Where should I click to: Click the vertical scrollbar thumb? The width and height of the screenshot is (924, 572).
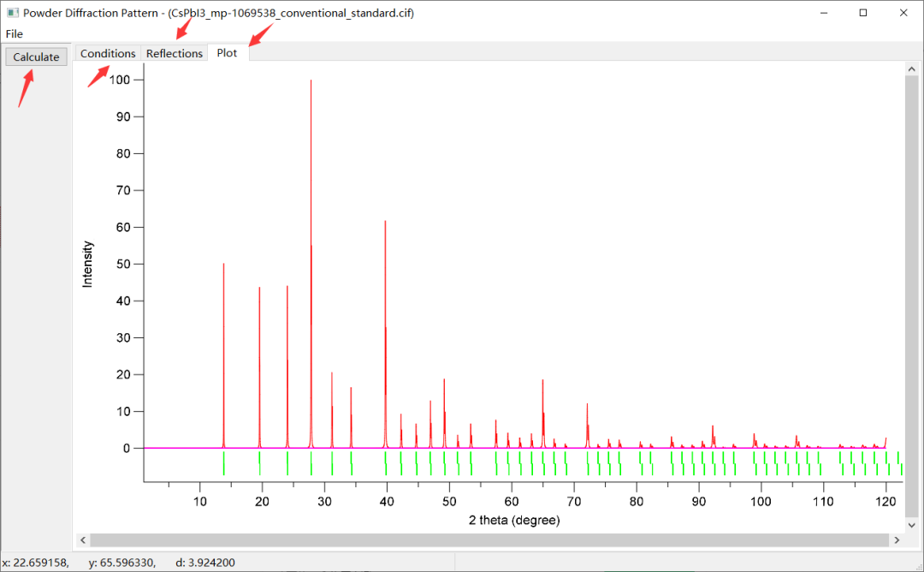point(912,297)
